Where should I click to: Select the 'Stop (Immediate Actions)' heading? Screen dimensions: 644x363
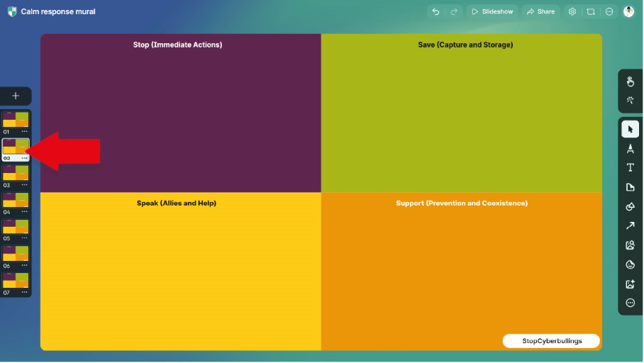[177, 45]
